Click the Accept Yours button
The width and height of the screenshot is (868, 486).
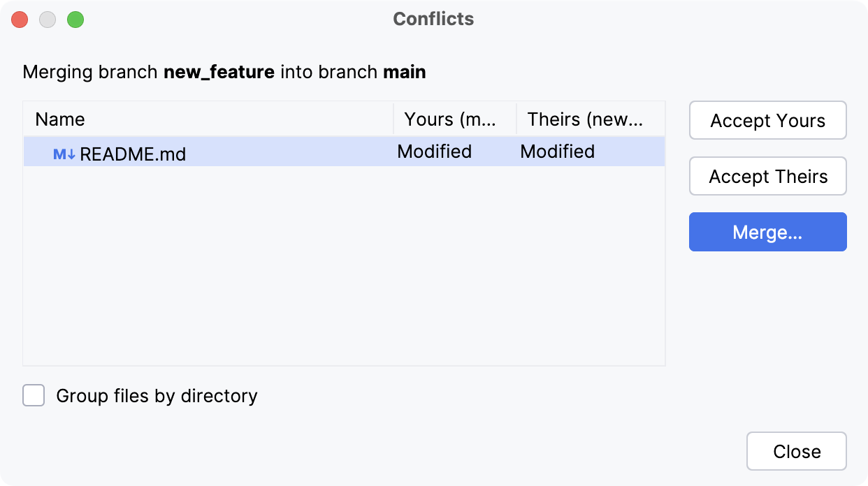[767, 120]
